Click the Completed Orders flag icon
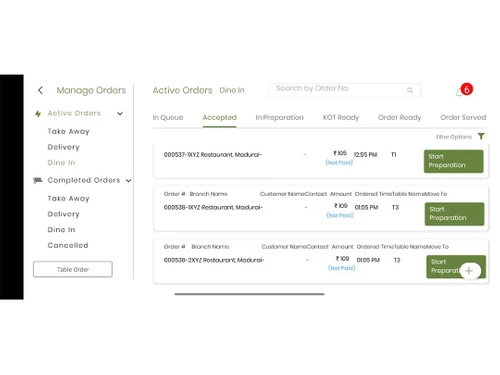Image resolution: width=500 pixels, height=375 pixels. pos(37,180)
